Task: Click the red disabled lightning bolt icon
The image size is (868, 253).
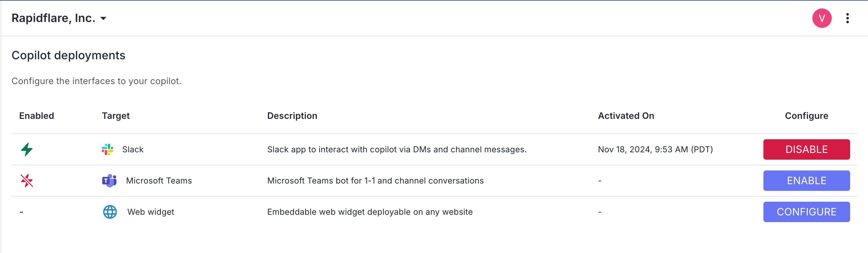Action: coord(26,181)
